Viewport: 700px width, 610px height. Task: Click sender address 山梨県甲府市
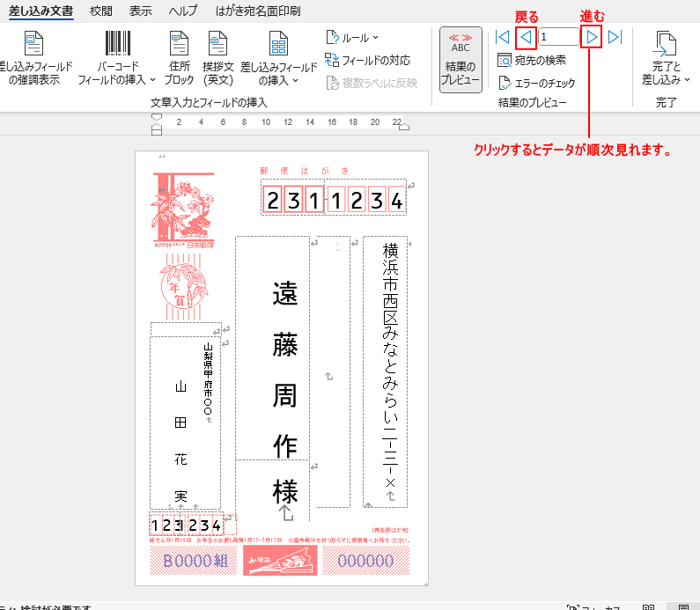[208, 371]
